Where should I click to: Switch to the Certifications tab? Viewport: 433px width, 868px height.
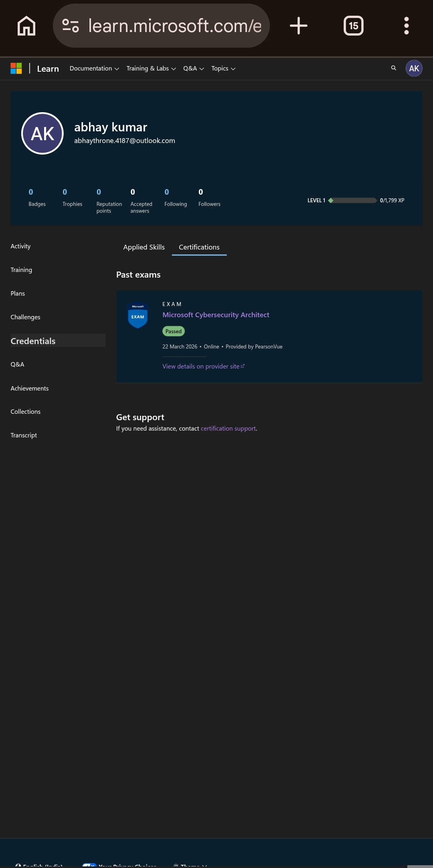click(x=199, y=247)
